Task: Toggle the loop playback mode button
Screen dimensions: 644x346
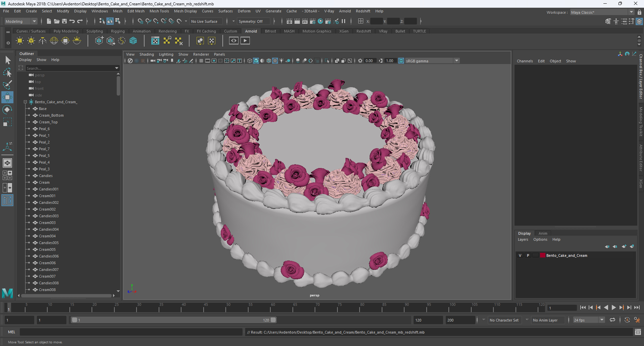Action: [612, 320]
